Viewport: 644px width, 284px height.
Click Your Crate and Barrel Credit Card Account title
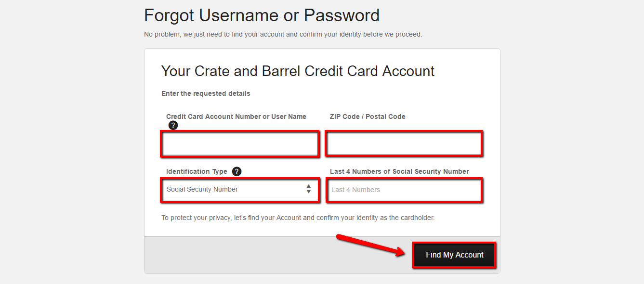point(298,71)
